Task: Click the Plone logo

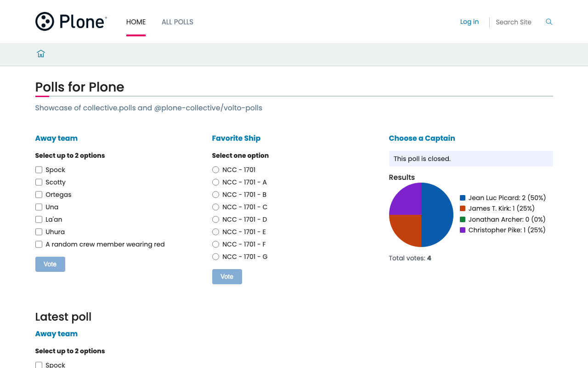Action: pyautogui.click(x=71, y=22)
